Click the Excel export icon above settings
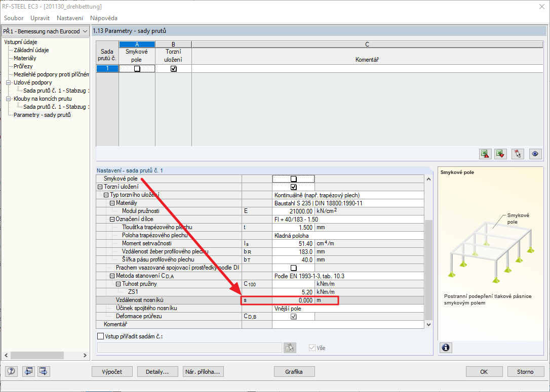Viewport: 550px width, 392px height. point(485,154)
